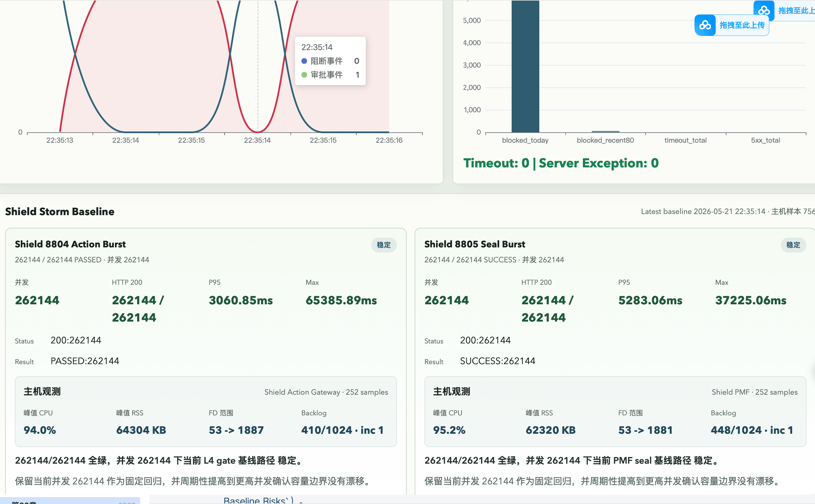Click 262144 / 262144 SUCCESS subtitle
The width and height of the screenshot is (815, 504).
494,260
